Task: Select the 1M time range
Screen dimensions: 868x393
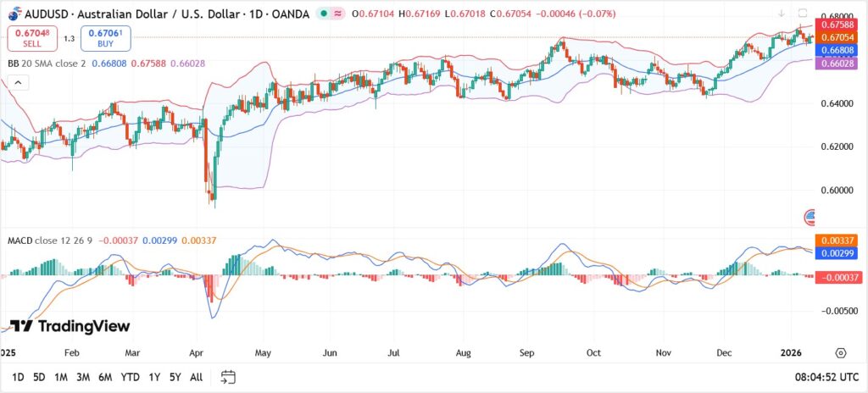Action: click(60, 376)
